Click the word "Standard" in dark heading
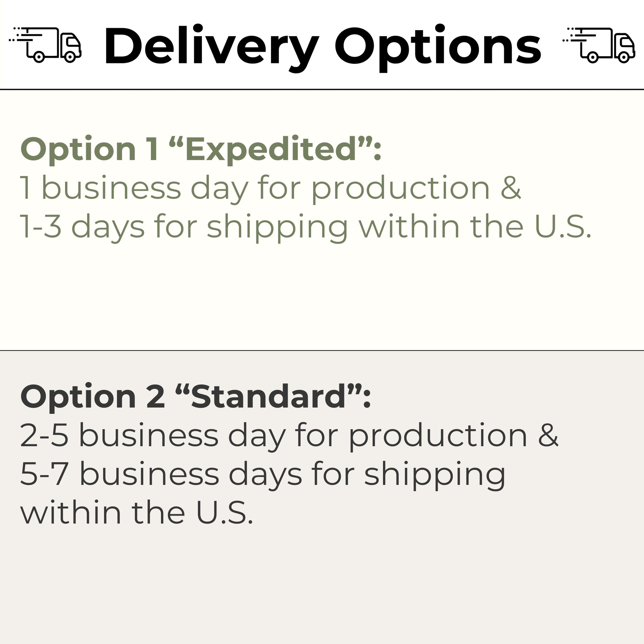Screen dimensions: 644x644 coord(268,396)
